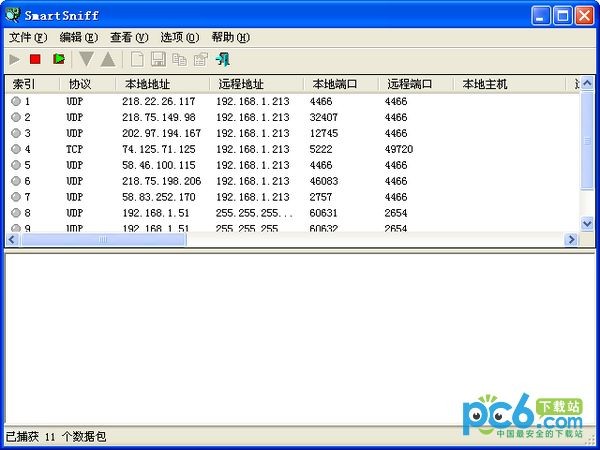Open the 编辑(E) menu

tap(79, 38)
